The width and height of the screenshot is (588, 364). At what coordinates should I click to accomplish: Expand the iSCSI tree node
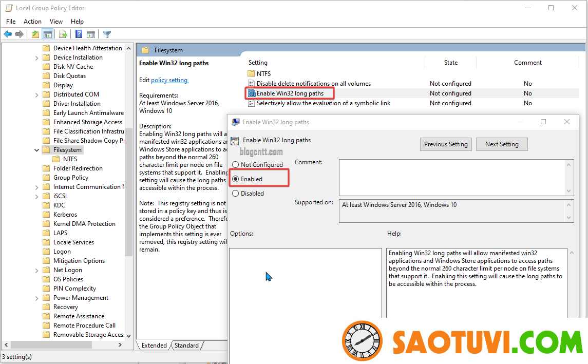coord(36,197)
